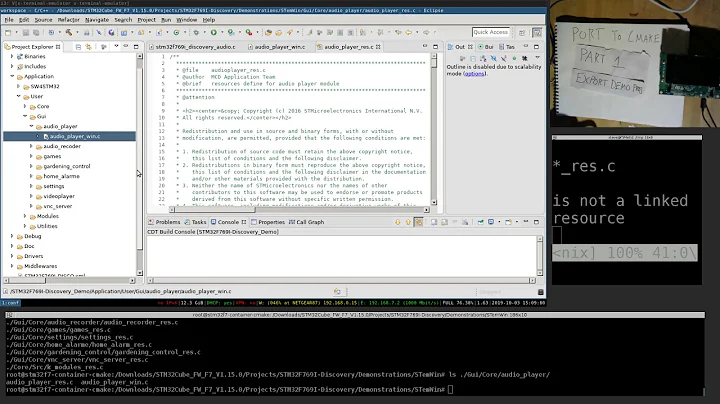
Task: Click the Debug bug icon in toolbar
Action: 196,32
